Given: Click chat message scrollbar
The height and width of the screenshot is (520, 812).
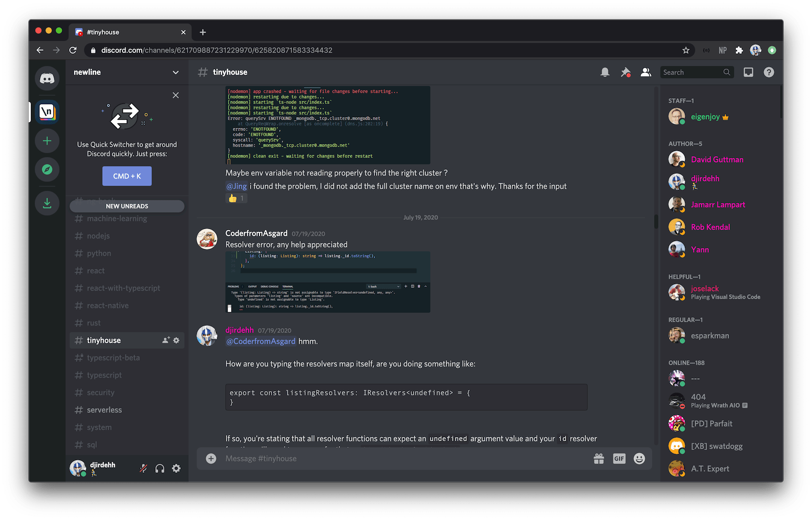Looking at the screenshot, I should tap(656, 222).
